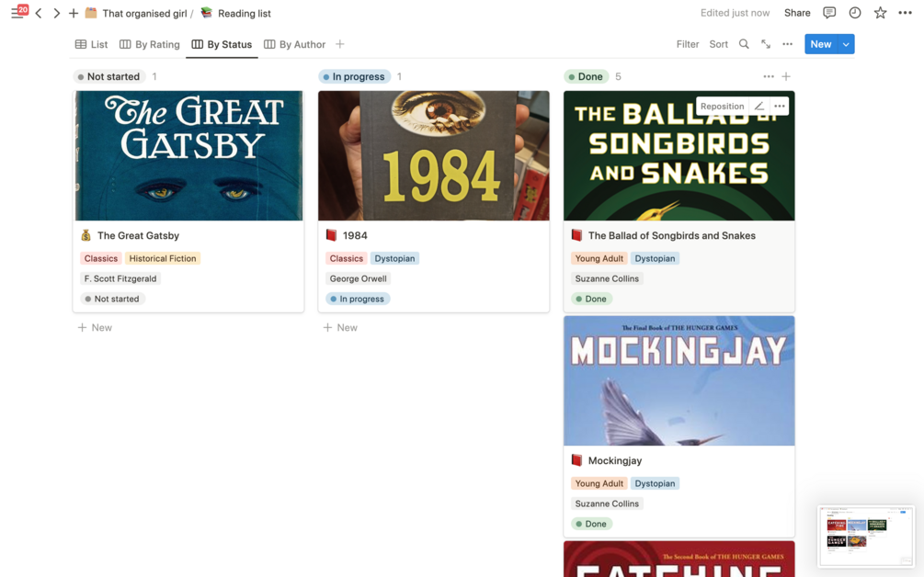Favorite page with star icon

[x=880, y=13]
